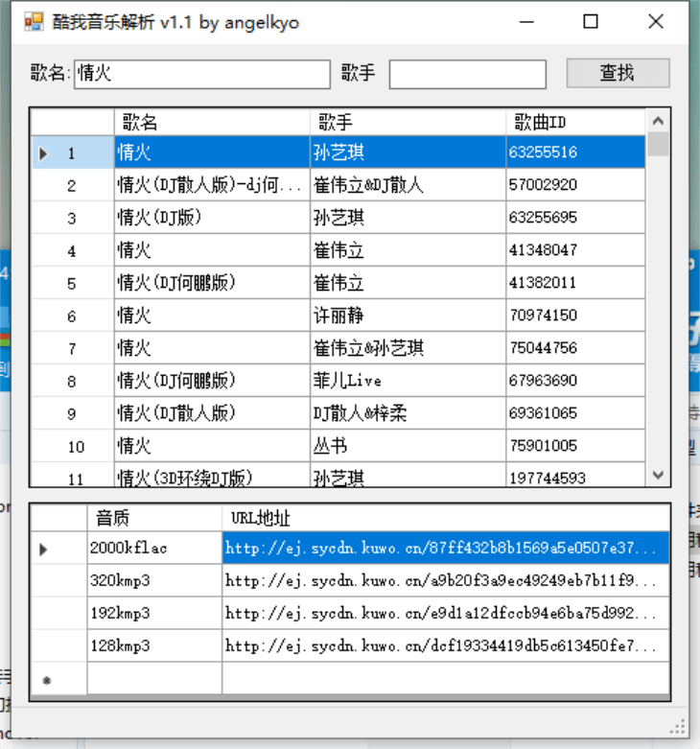
Task: Select song ID 70974150 cell
Action: [575, 316]
